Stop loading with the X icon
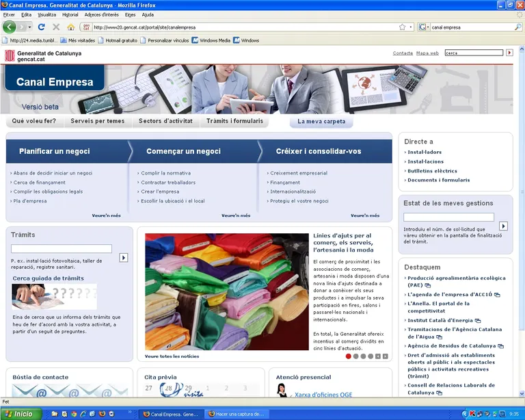This screenshot has width=525, height=420. (x=56, y=27)
